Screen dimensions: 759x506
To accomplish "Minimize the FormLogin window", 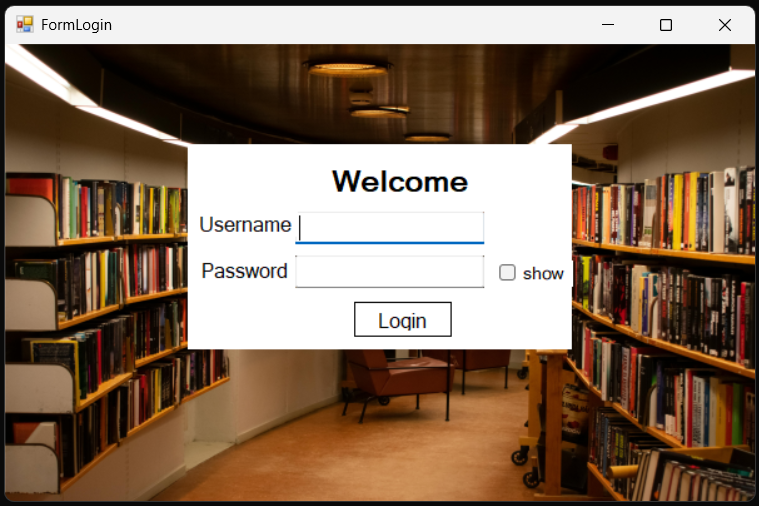I will point(607,25).
